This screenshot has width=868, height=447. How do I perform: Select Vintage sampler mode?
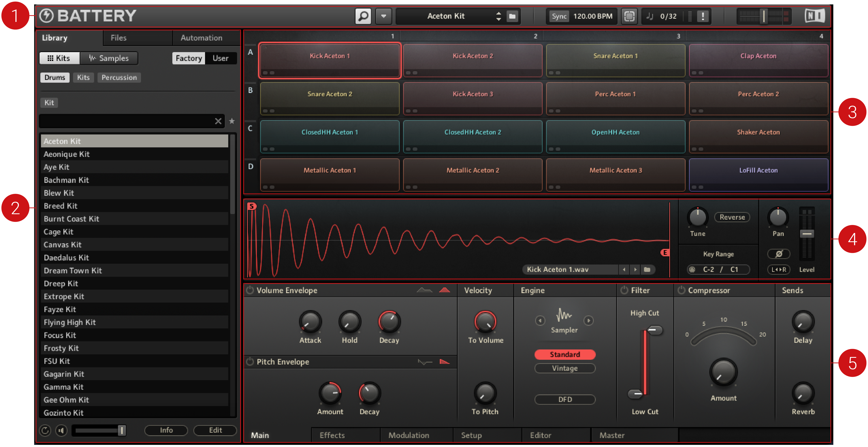[565, 368]
